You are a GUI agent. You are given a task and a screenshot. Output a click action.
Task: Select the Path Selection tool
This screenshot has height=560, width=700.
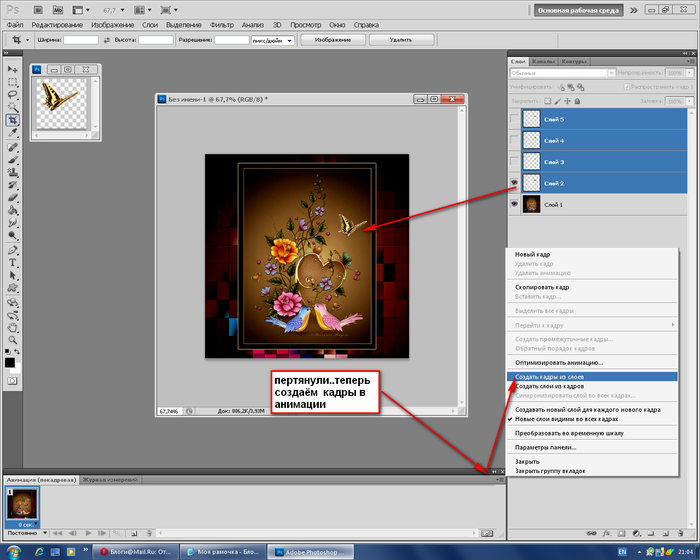pos(12,275)
